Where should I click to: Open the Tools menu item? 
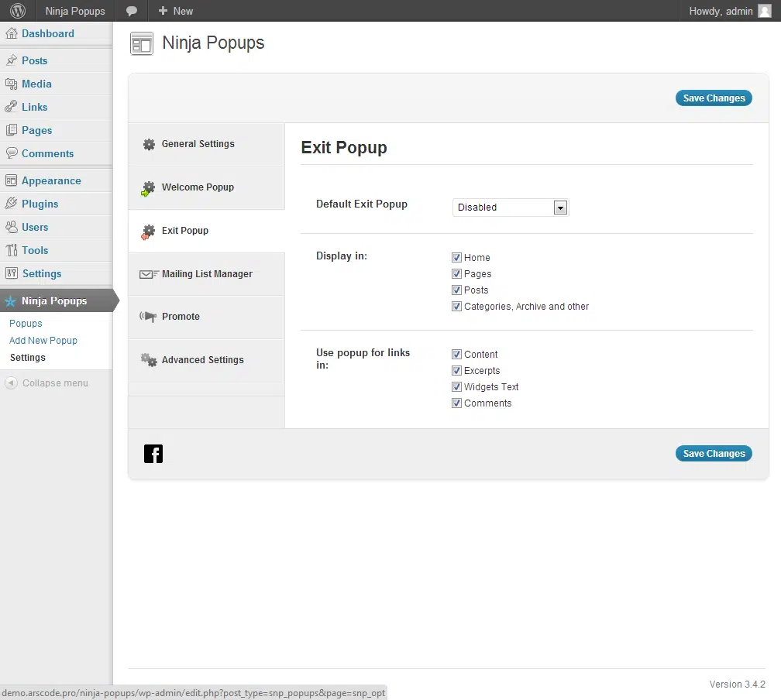tap(57, 250)
